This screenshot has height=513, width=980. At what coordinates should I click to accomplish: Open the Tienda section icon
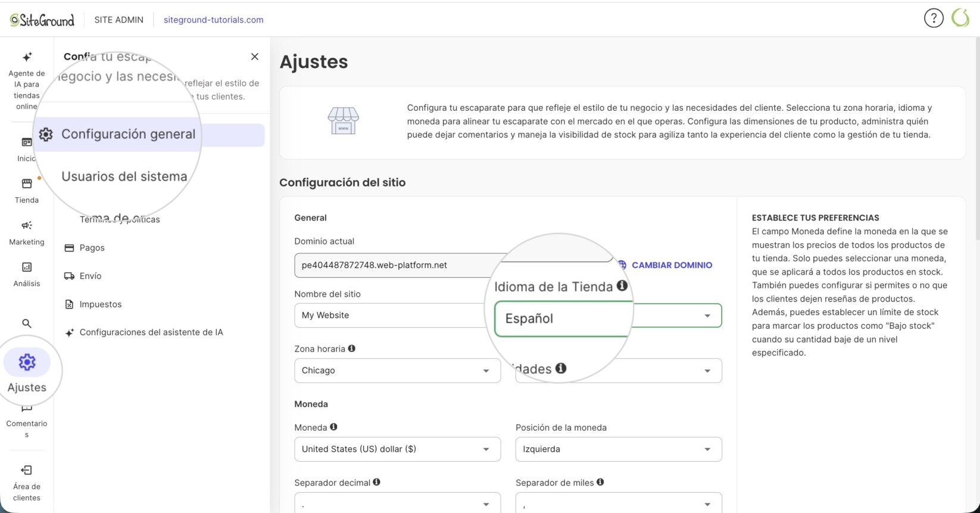27,184
